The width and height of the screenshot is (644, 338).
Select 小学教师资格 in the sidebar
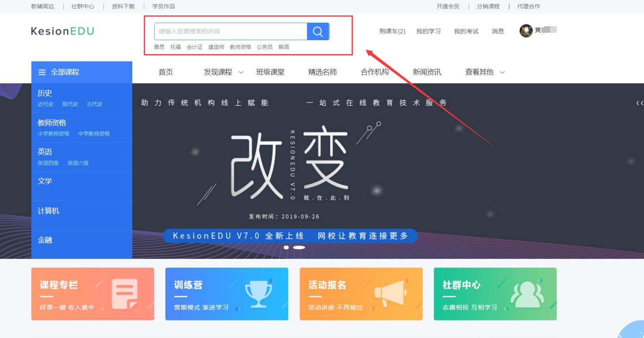pos(53,134)
